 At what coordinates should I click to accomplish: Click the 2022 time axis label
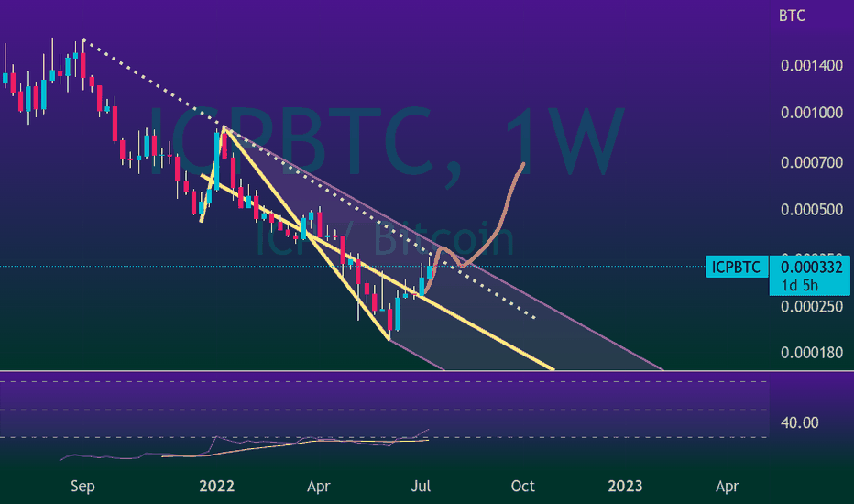click(217, 486)
